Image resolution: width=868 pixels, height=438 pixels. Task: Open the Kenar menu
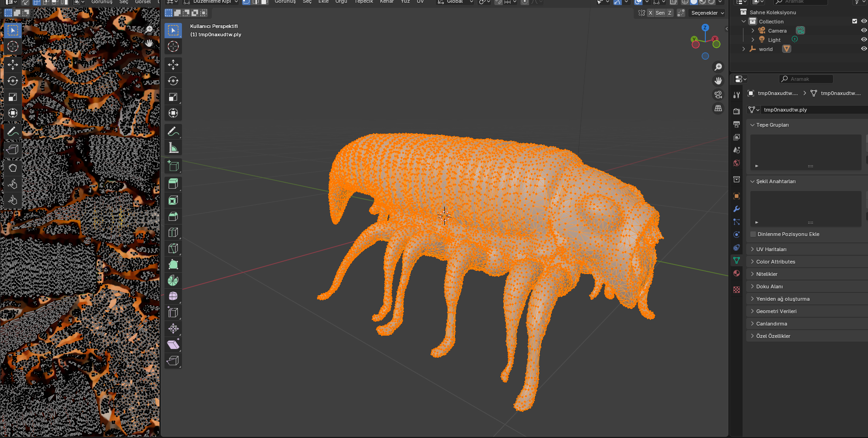[x=386, y=2]
